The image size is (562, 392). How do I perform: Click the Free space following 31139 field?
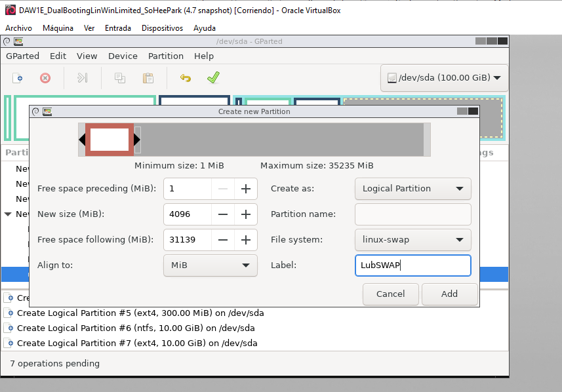coord(188,240)
